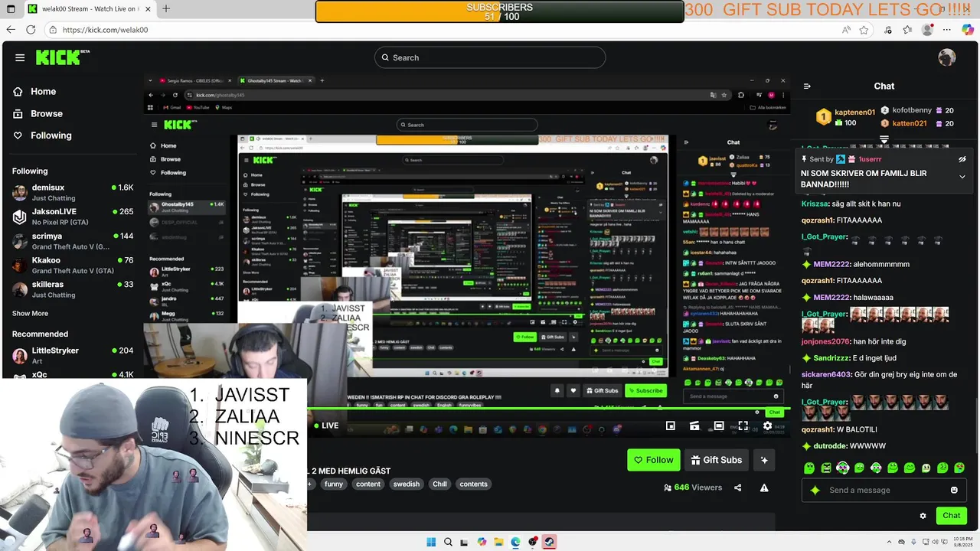The image size is (980, 551).
Task: Open demisux channel in Following list
Action: point(73,192)
